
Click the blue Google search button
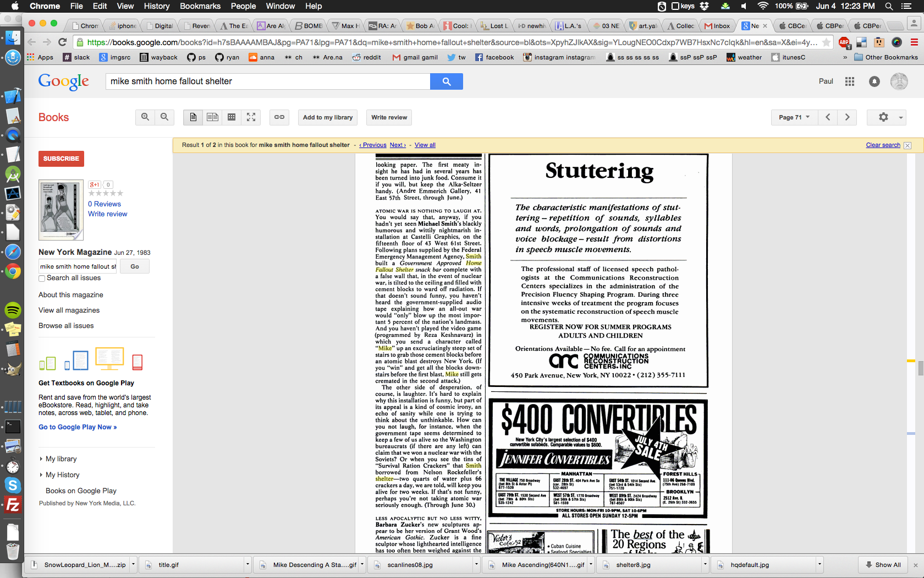point(447,81)
